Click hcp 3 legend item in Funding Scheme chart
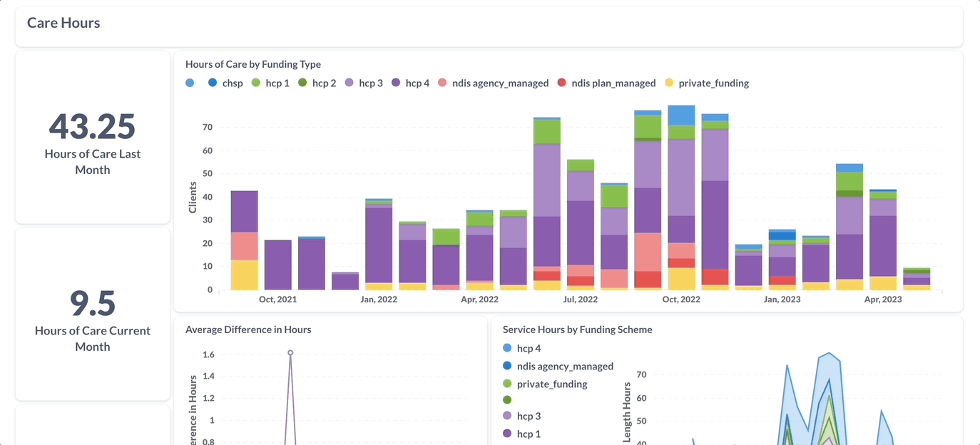The height and width of the screenshot is (445, 980). [x=529, y=416]
